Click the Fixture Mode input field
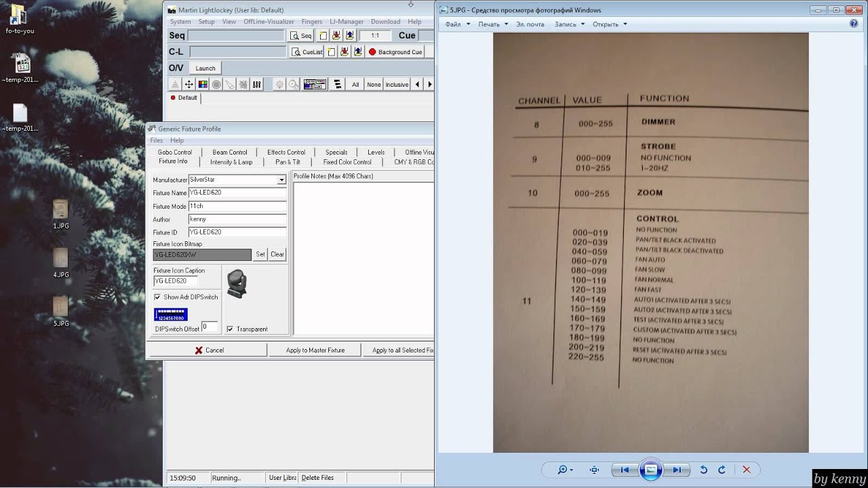 click(x=237, y=206)
